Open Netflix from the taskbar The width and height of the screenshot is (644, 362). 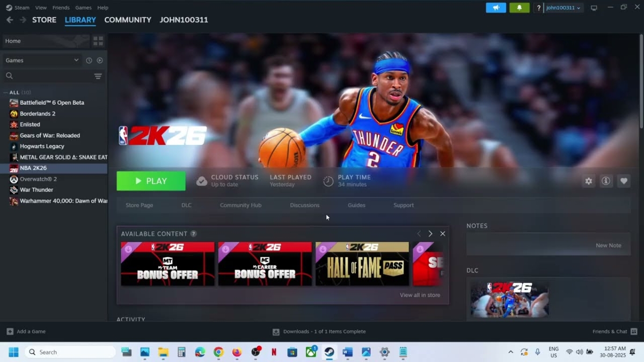(274, 352)
